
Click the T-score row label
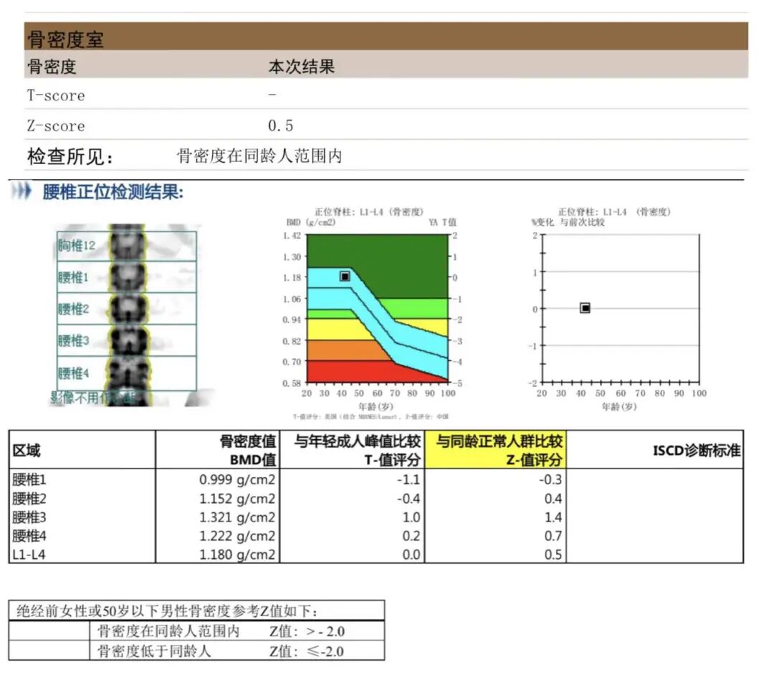[56, 95]
